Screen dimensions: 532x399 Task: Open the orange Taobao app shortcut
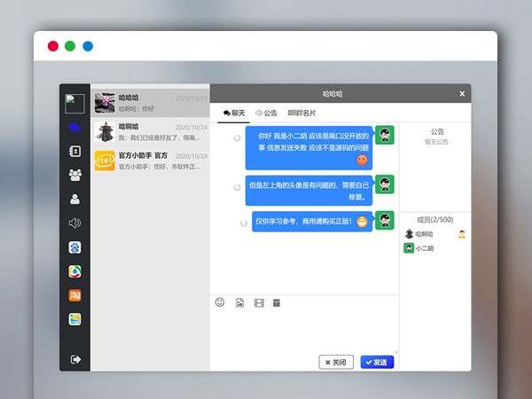pyautogui.click(x=75, y=295)
